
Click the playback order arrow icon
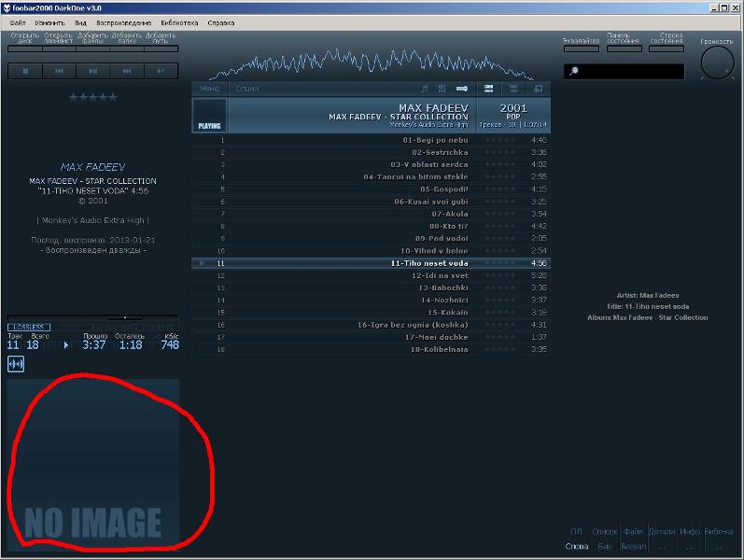pos(462,89)
